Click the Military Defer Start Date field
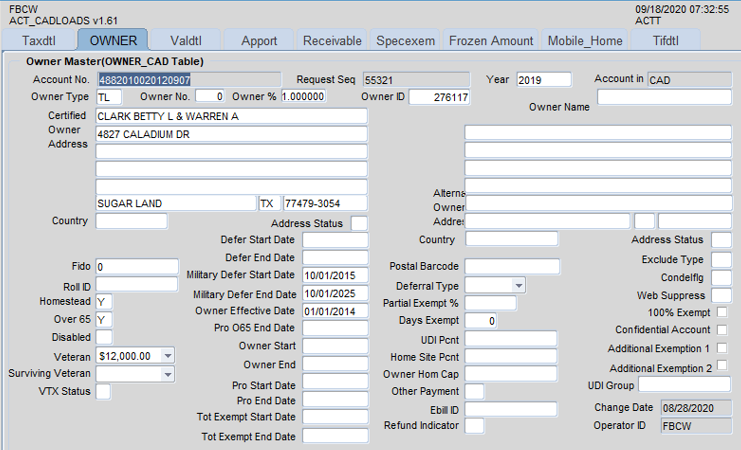 335,276
